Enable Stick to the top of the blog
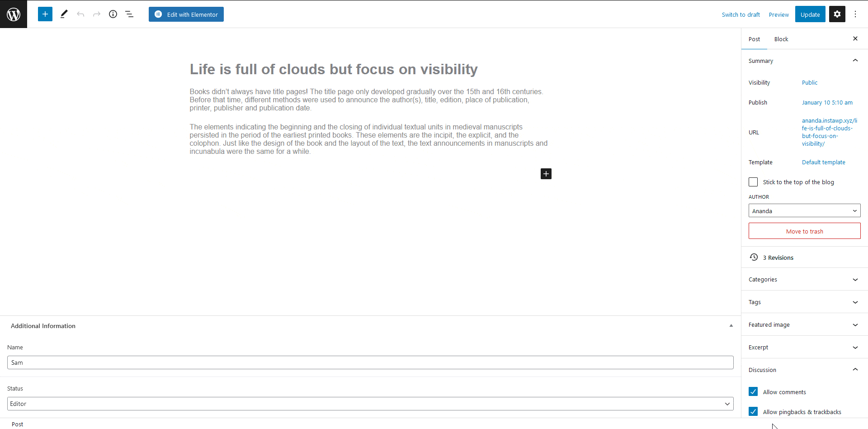The image size is (868, 429). [x=753, y=182]
